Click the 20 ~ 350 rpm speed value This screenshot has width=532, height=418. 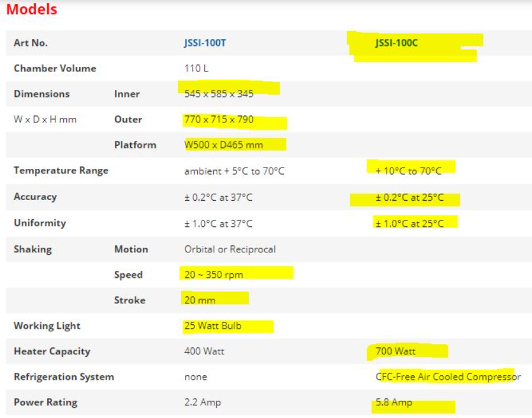214,275
